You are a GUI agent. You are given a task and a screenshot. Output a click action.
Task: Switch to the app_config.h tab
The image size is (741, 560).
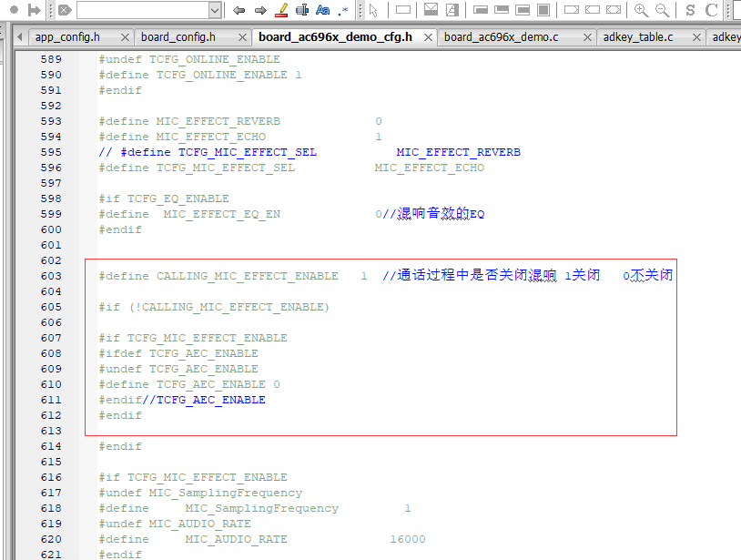coord(67,36)
